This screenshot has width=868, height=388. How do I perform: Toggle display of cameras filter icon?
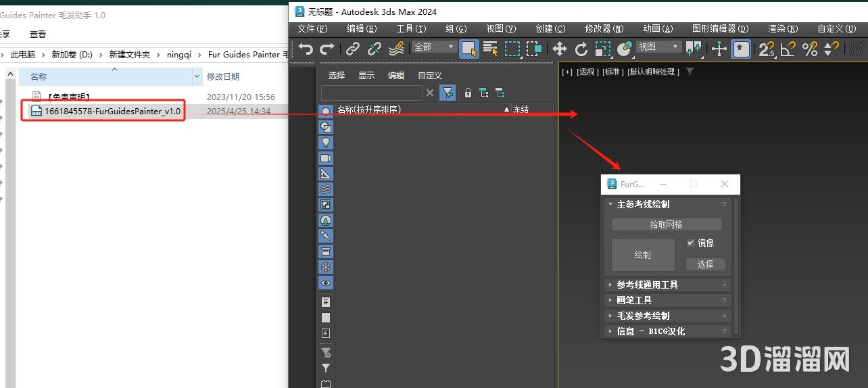click(x=326, y=158)
